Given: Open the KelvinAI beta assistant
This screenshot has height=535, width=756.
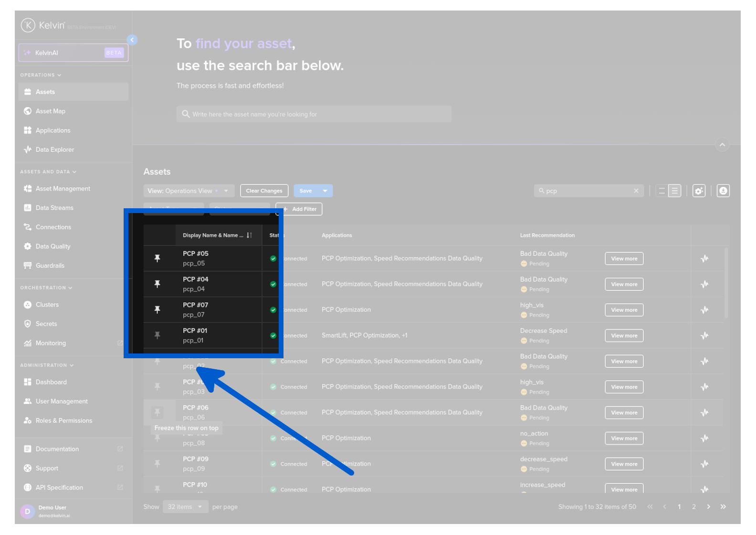Looking at the screenshot, I should [73, 53].
